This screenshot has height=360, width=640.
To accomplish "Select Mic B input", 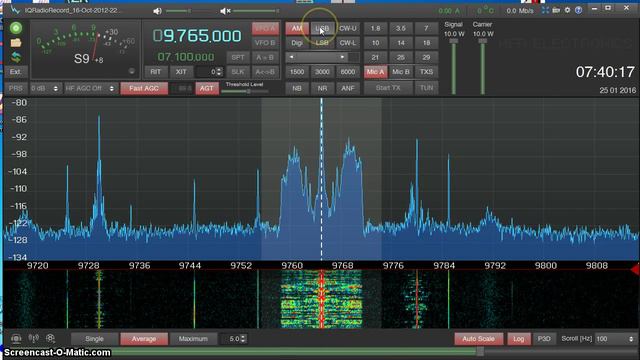I will pyautogui.click(x=401, y=72).
